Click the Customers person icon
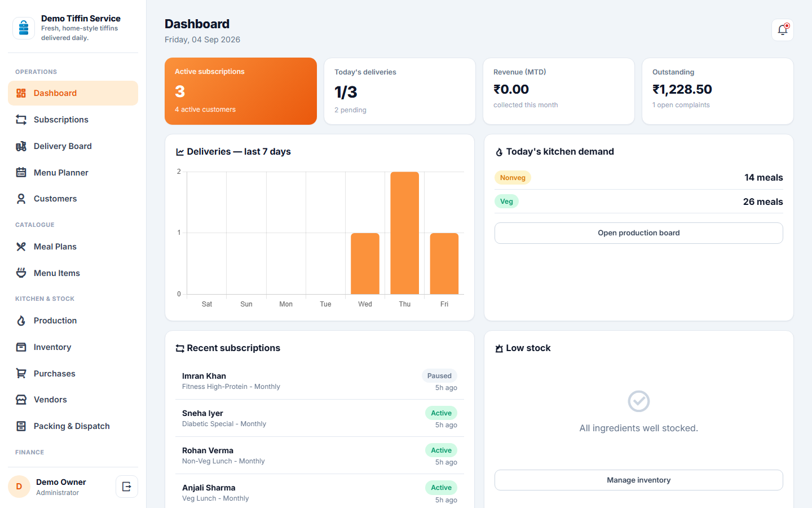 pyautogui.click(x=21, y=199)
